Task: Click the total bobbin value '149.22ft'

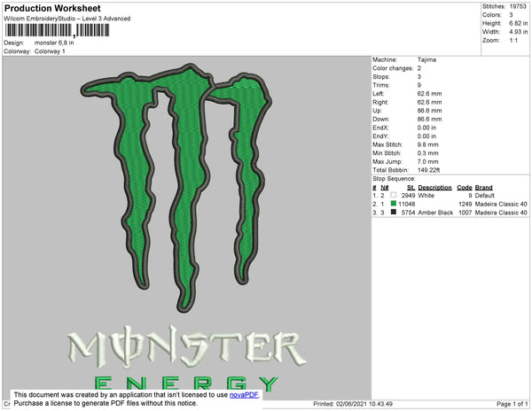Action: [x=428, y=170]
